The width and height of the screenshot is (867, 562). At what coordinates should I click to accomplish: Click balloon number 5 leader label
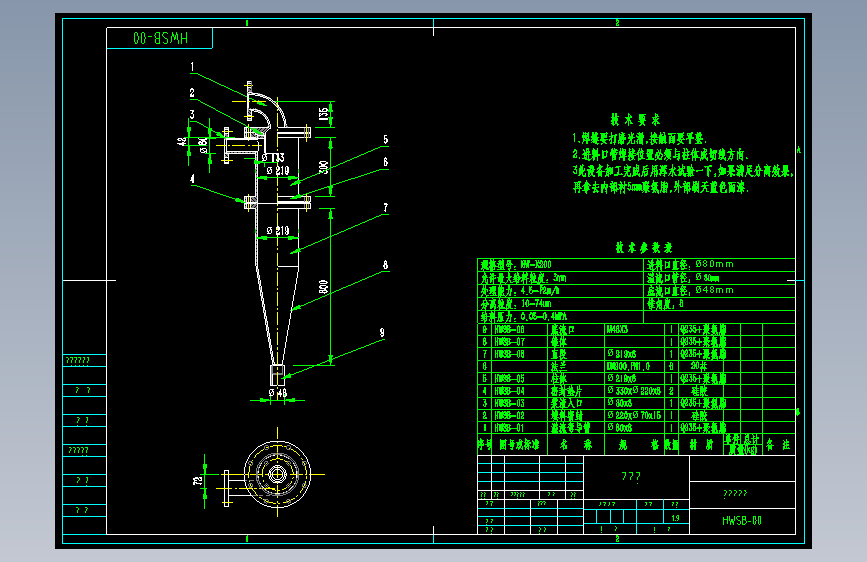[385, 140]
